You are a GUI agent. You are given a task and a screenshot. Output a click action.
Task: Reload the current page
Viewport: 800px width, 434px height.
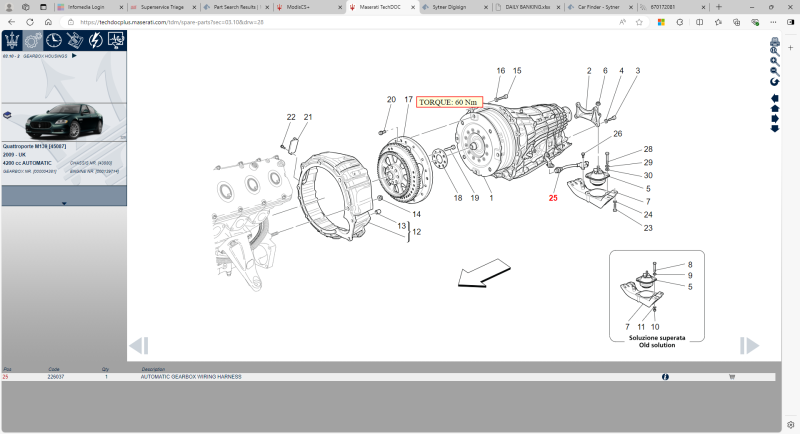click(30, 22)
